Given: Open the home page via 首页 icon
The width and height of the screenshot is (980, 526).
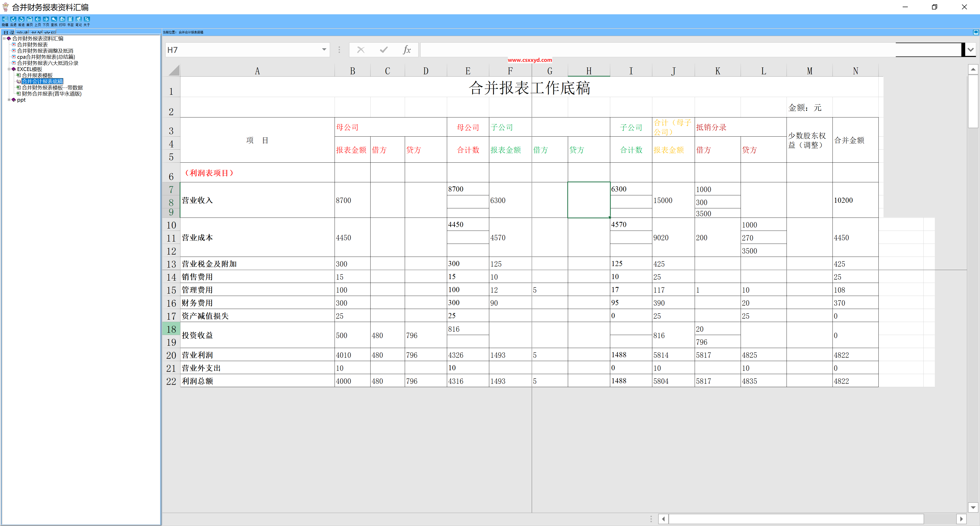Looking at the screenshot, I should [30, 21].
